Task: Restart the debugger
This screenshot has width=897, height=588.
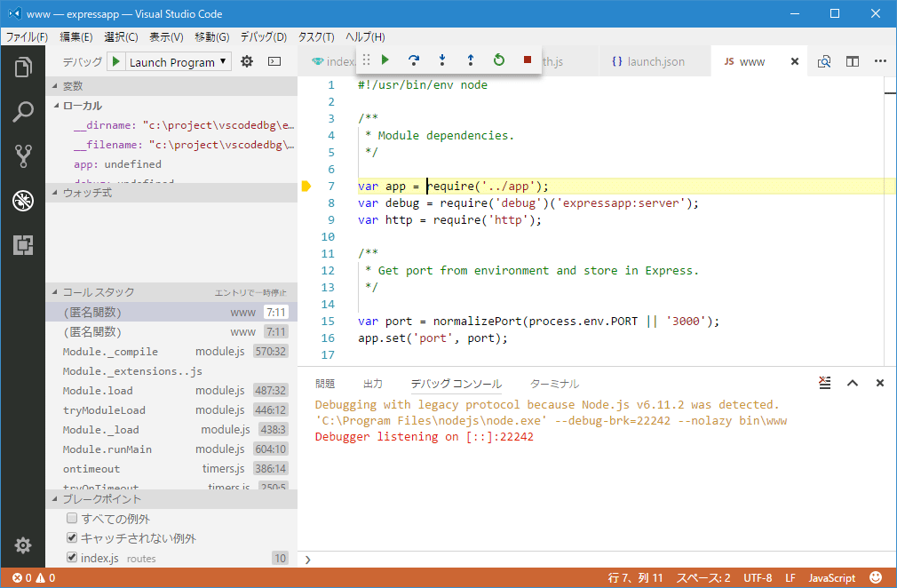Action: (499, 60)
